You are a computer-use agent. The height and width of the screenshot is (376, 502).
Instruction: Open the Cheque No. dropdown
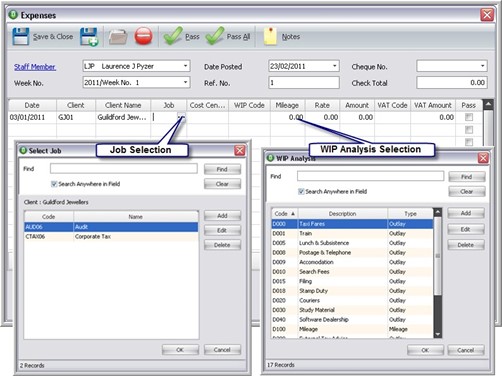482,66
